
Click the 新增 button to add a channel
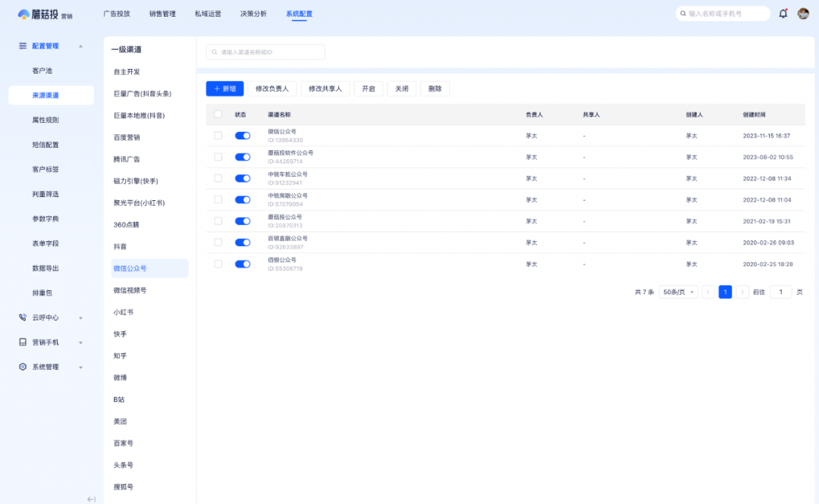223,89
